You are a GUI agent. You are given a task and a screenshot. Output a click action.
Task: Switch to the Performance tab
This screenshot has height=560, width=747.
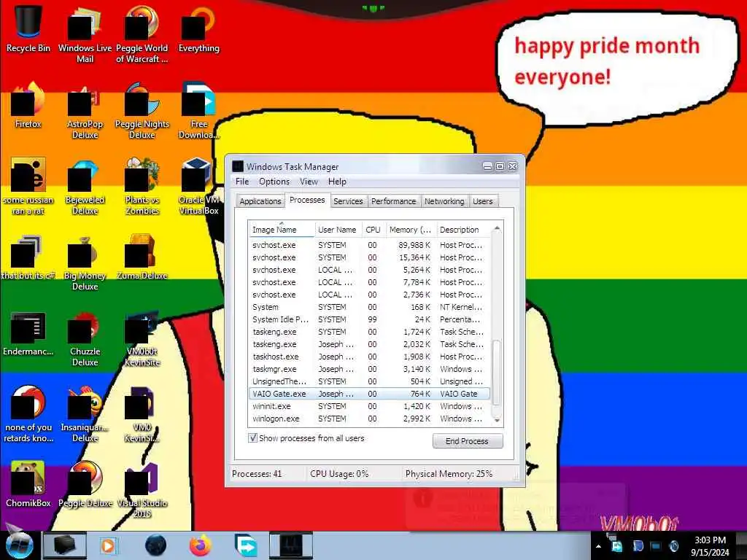pos(393,201)
